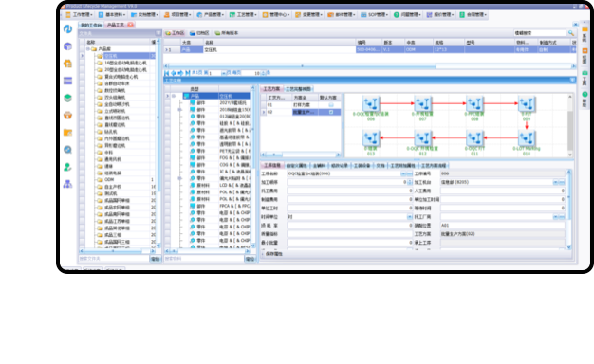Viewport: 594px width, 364px height.
Task: Click search button beside folder search box
Action: (x=156, y=259)
